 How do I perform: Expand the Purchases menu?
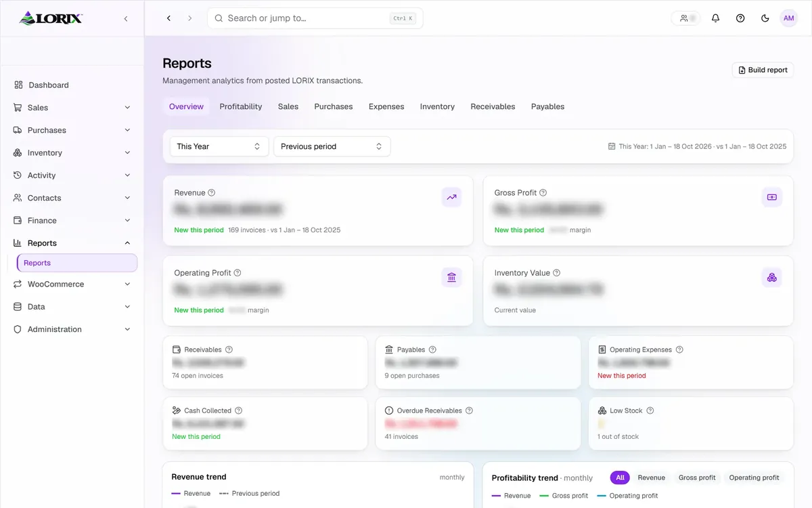pos(72,130)
